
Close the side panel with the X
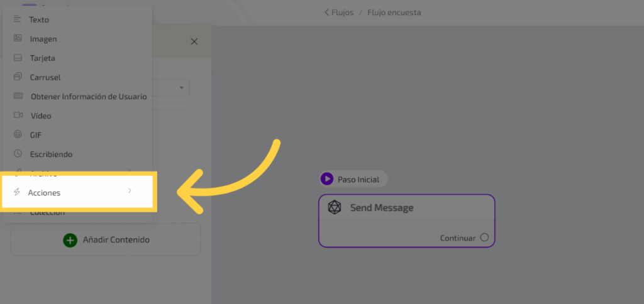tap(194, 41)
